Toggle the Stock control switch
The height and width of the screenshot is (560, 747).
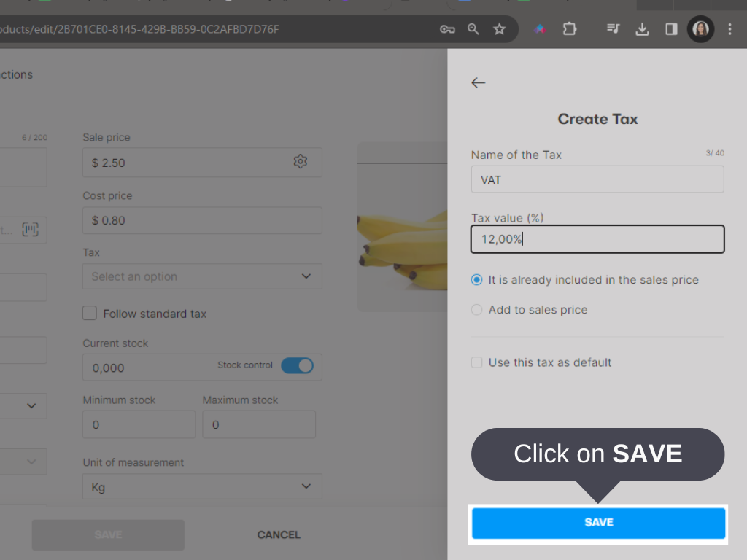(x=298, y=366)
